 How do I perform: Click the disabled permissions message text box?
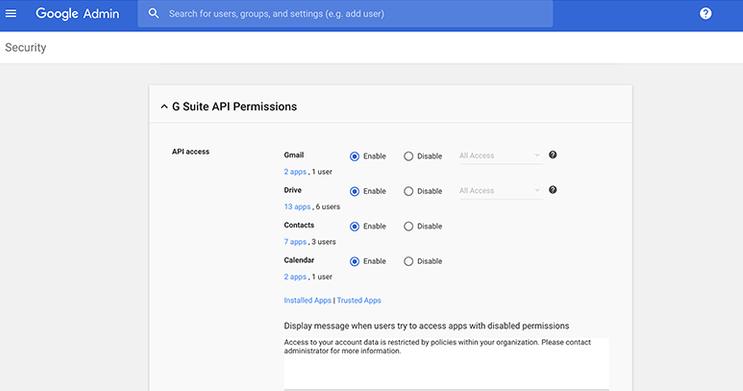pyautogui.click(x=446, y=363)
